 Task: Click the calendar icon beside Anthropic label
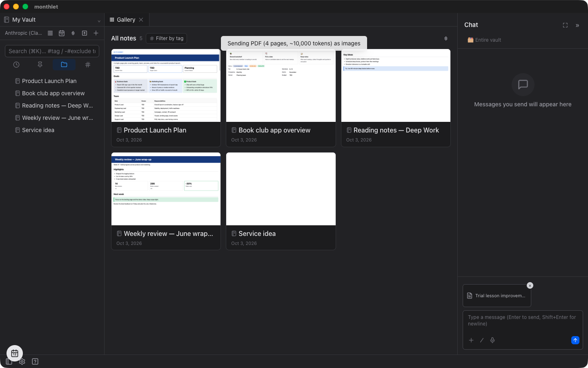(62, 33)
